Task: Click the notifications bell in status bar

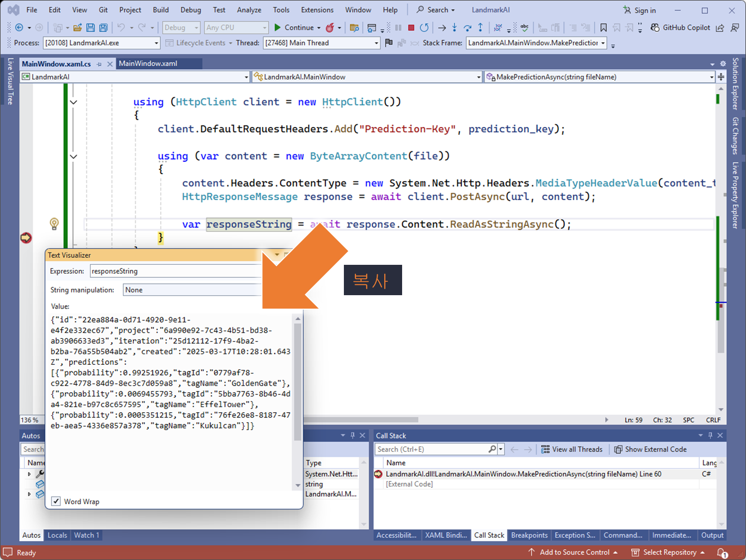Action: point(722,553)
